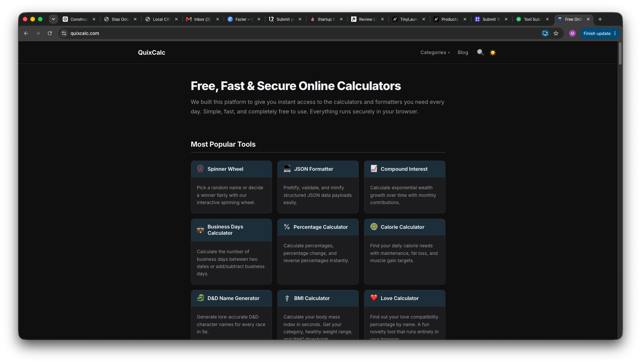The height and width of the screenshot is (364, 641).
Task: Open the D&D Name Generator title
Action: [x=233, y=298]
